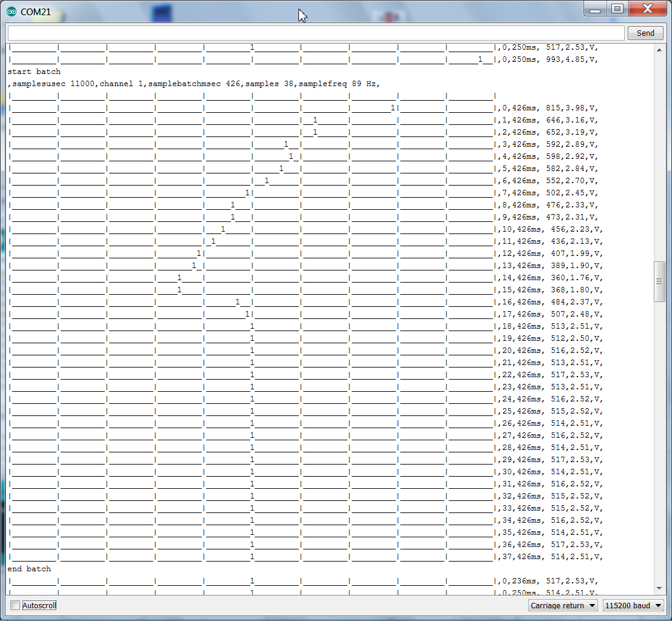This screenshot has height=621, width=672.
Task: Enable the Autoscroll checkbox
Action: coord(15,605)
